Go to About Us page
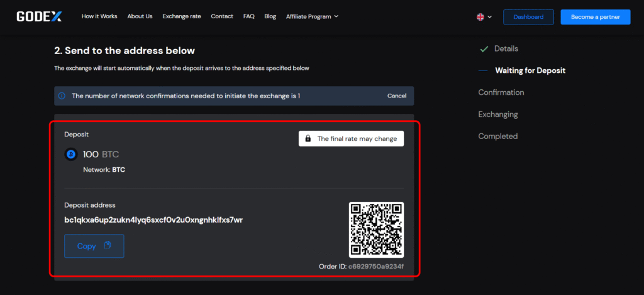The height and width of the screenshot is (295, 644). [140, 16]
